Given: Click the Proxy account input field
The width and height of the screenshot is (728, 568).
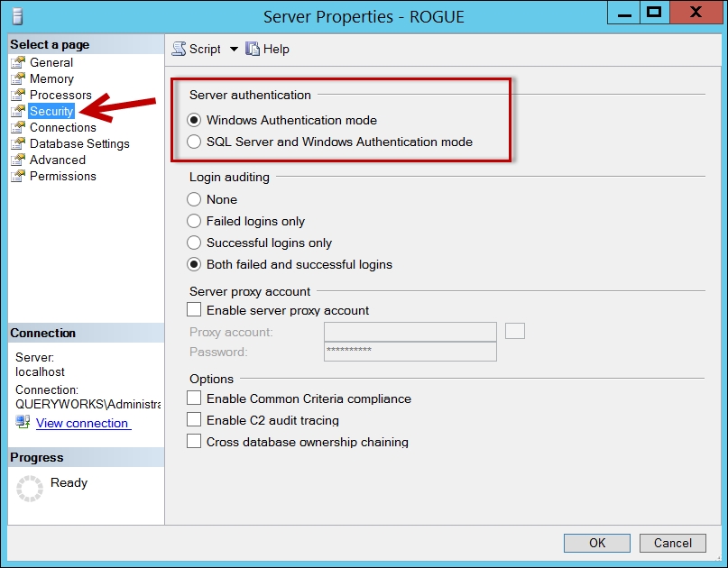Looking at the screenshot, I should (x=410, y=332).
